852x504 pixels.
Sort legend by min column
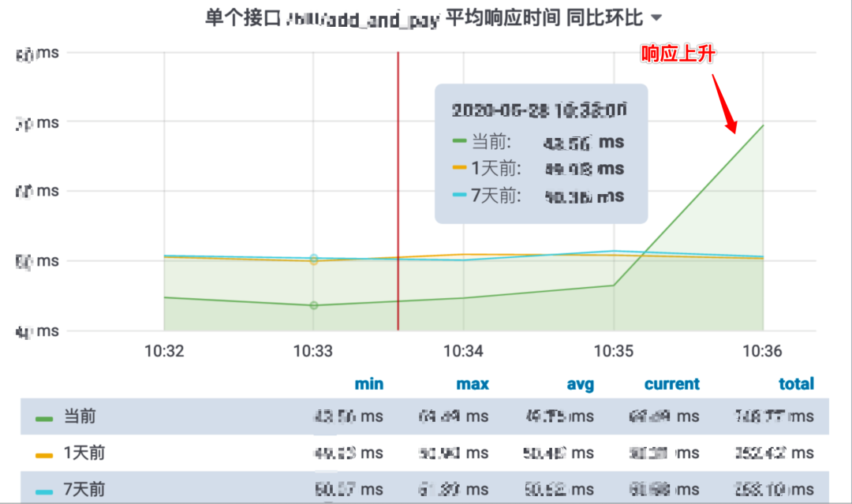(x=369, y=384)
